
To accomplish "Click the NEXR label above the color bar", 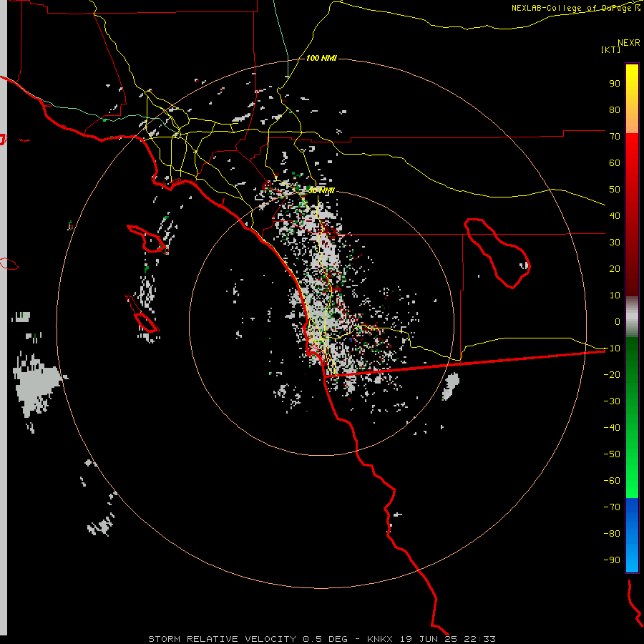I will point(629,43).
